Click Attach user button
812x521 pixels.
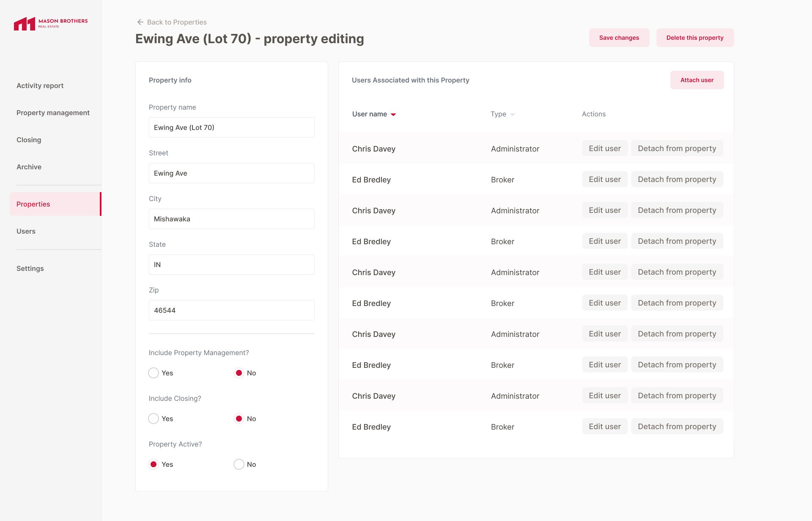pyautogui.click(x=697, y=80)
